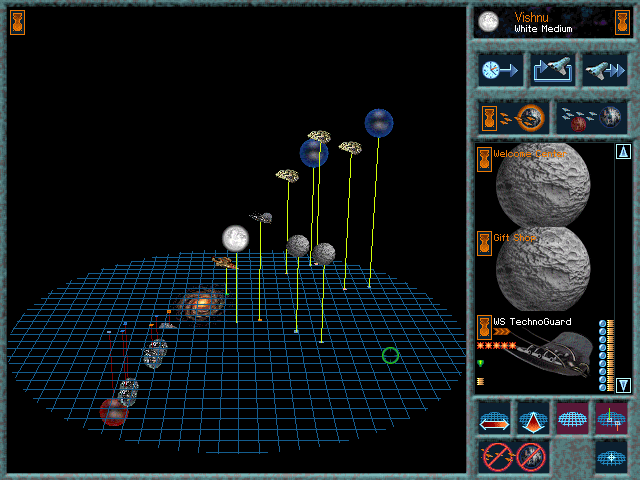Select the Gift Shop planet entry
This screenshot has width=640, height=480.
click(x=544, y=270)
